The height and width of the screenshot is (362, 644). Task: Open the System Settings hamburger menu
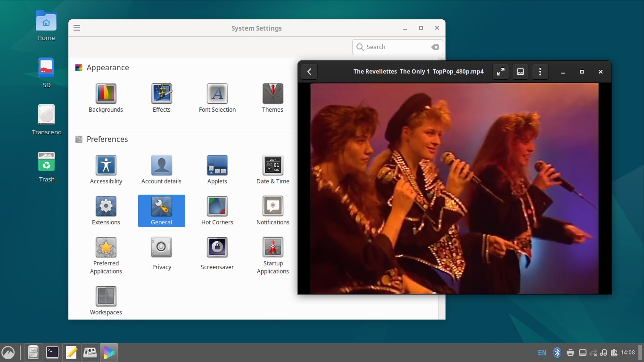[77, 28]
